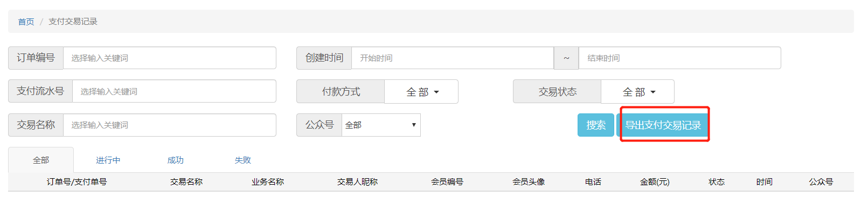Click the 首页 breadcrumb link
The height and width of the screenshot is (216, 868).
(x=26, y=22)
